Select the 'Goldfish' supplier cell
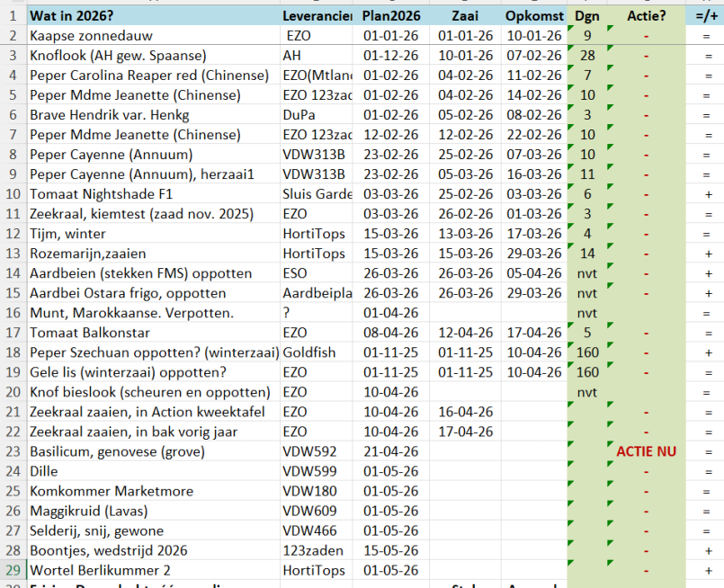Screen dimensions: 724x588 (x=313, y=352)
